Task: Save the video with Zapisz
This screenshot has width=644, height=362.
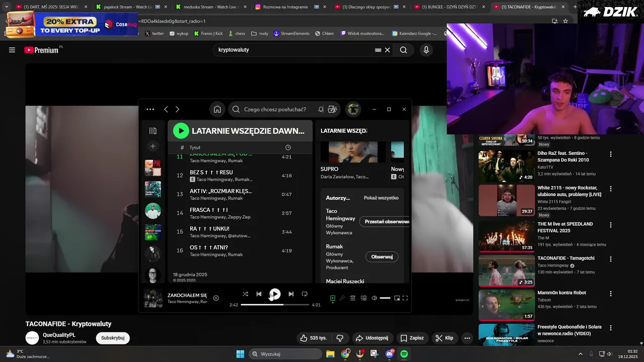Action: pos(412,338)
